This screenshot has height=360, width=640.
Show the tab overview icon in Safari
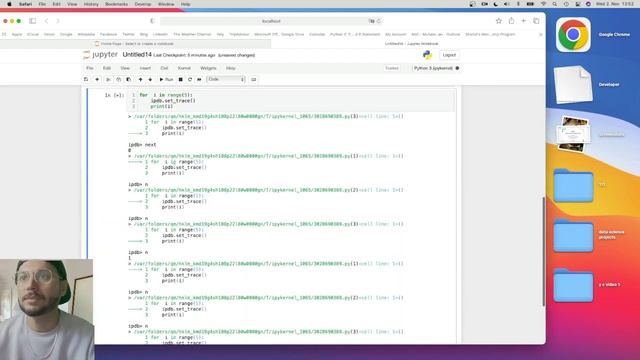[536, 21]
